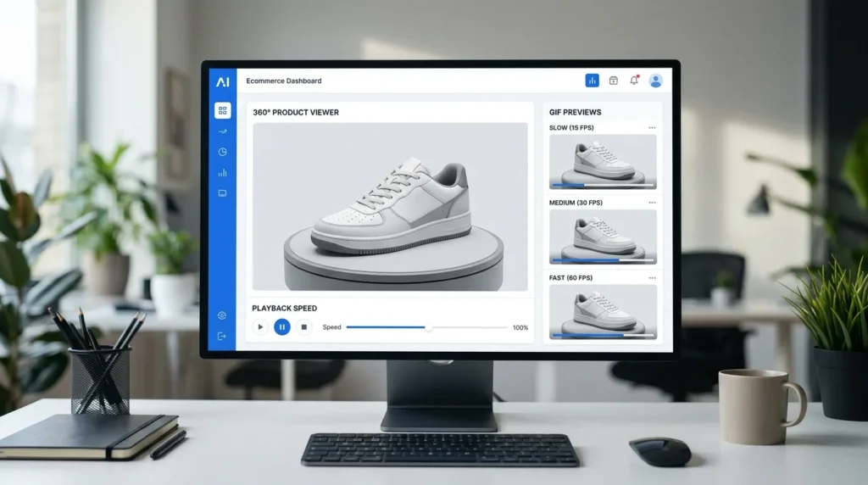Click the MEDIUM (30 FPS) label
The height and width of the screenshot is (485, 868).
pyautogui.click(x=576, y=203)
